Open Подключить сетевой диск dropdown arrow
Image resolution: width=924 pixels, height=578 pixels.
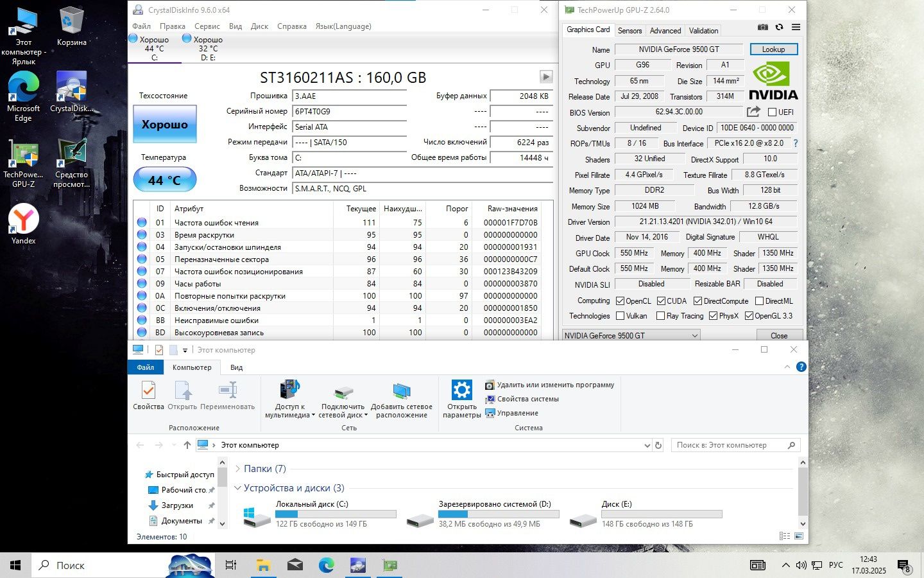(366, 416)
